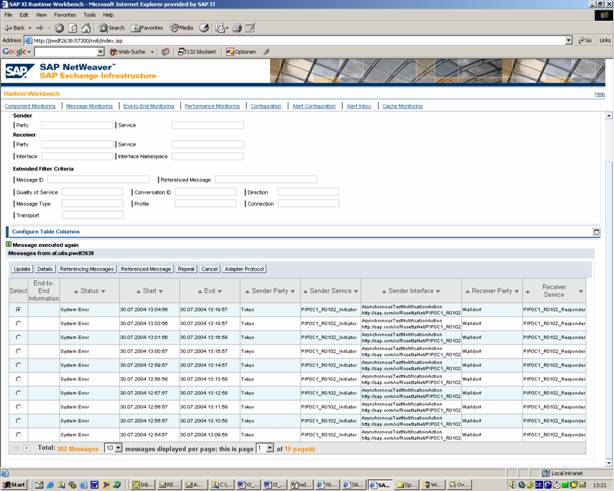
Task: Click the Go button beside address bar
Action: [585, 40]
